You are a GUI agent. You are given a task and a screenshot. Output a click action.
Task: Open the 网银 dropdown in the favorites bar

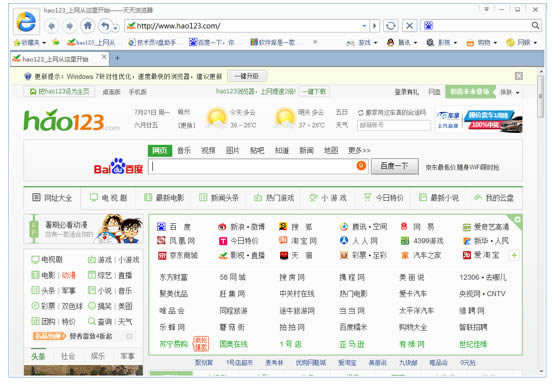pyautogui.click(x=521, y=42)
